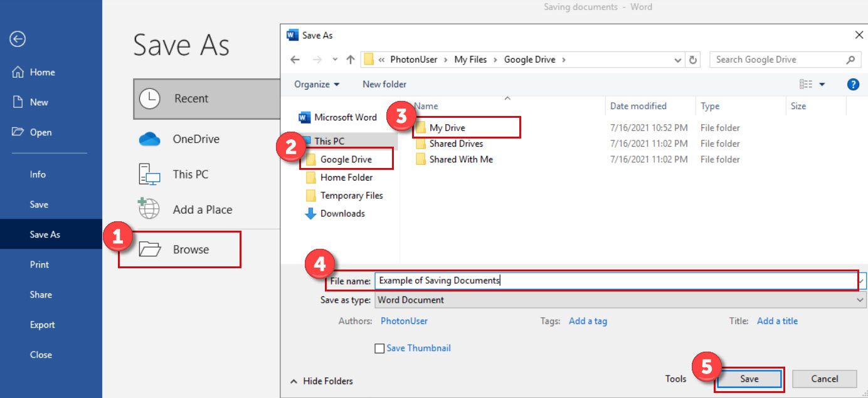Expand the address bar previous locations dropdown
868x398 pixels.
point(678,60)
